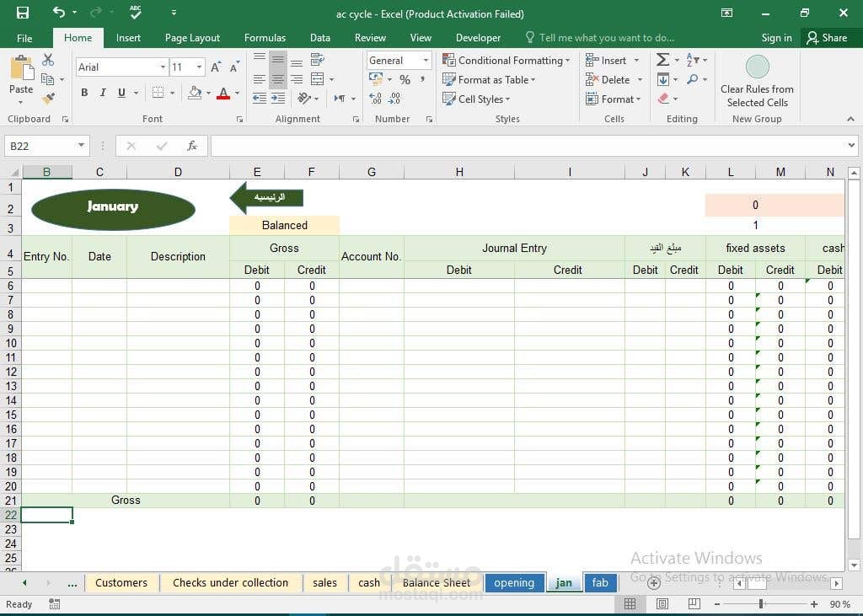The height and width of the screenshot is (616, 863).
Task: Open the font name dropdown Arial
Action: point(163,67)
